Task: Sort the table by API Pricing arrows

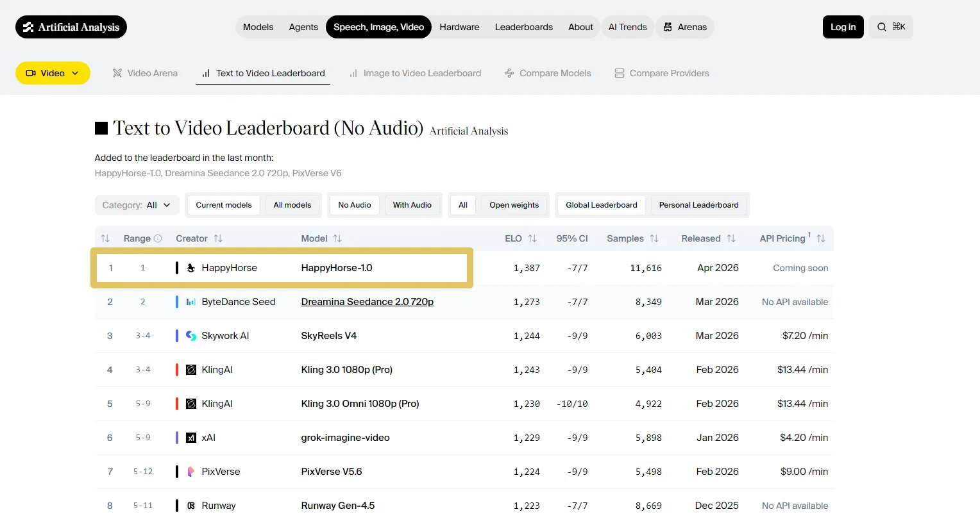Action: click(x=821, y=238)
